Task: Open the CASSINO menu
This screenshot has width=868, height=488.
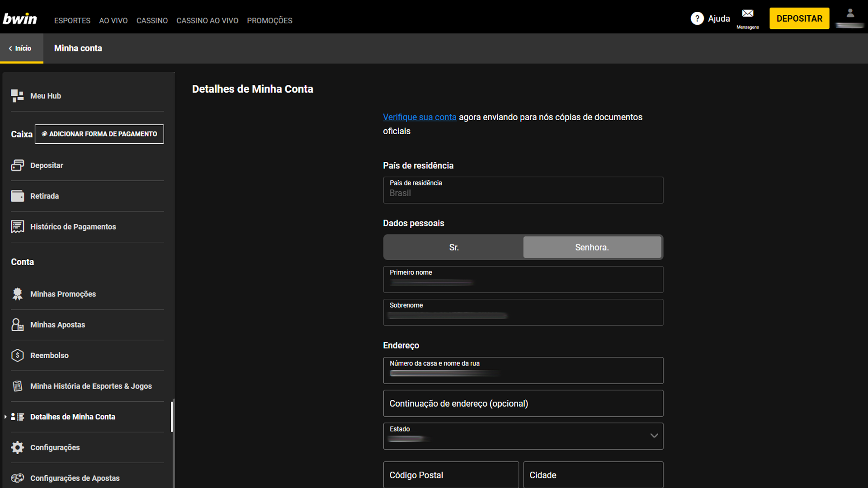Action: point(152,20)
